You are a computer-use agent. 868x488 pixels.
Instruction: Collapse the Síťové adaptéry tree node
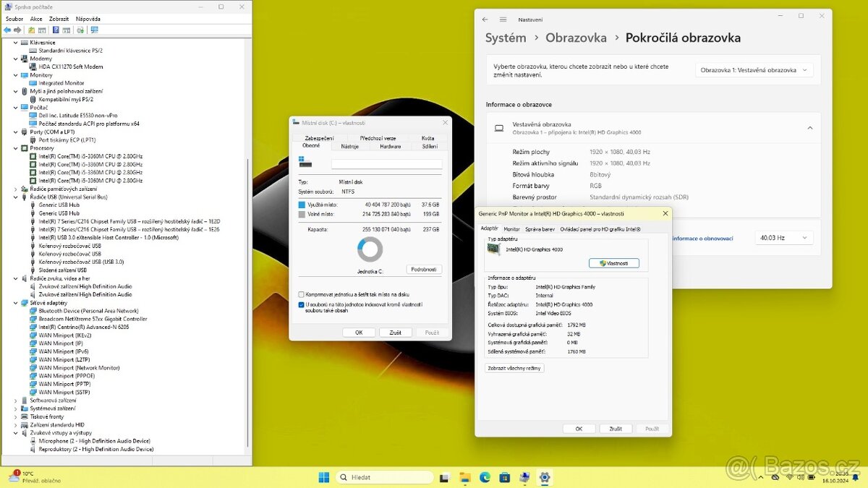coord(16,302)
